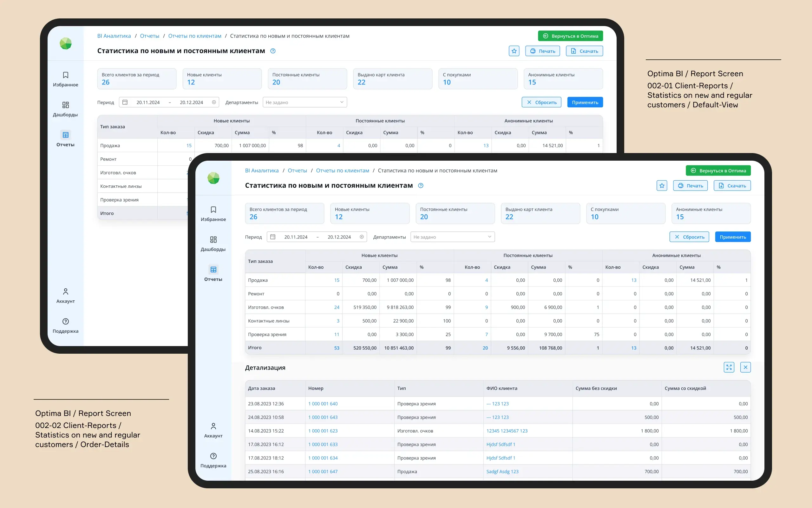Open order number 1 000 001 643

(323, 417)
